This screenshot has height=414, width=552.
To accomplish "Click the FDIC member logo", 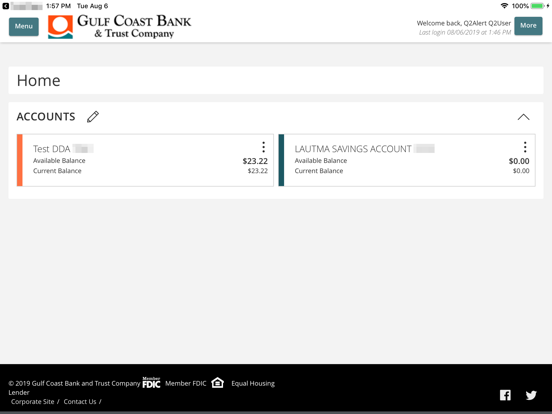I will tap(151, 382).
